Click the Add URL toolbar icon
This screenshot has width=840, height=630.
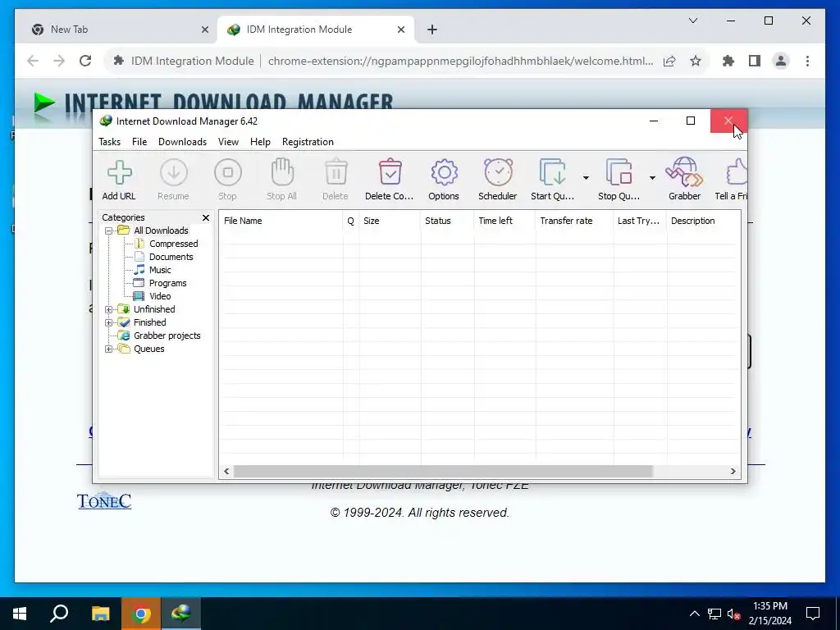[119, 172]
